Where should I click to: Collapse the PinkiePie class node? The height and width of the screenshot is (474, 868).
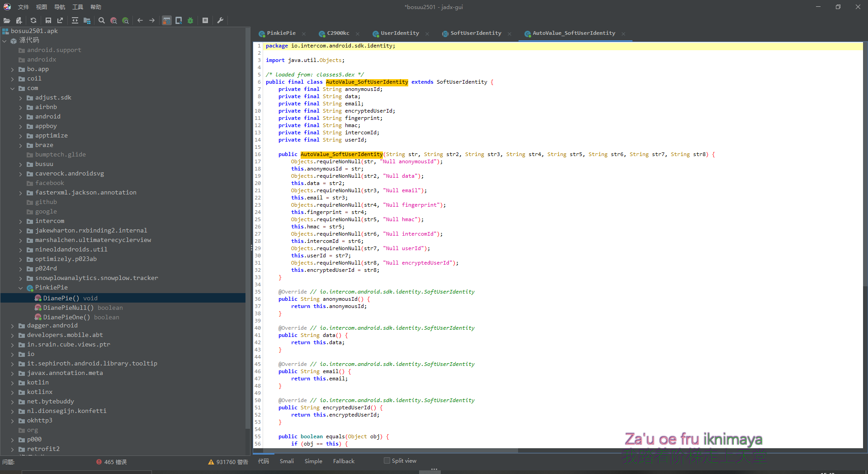point(21,288)
